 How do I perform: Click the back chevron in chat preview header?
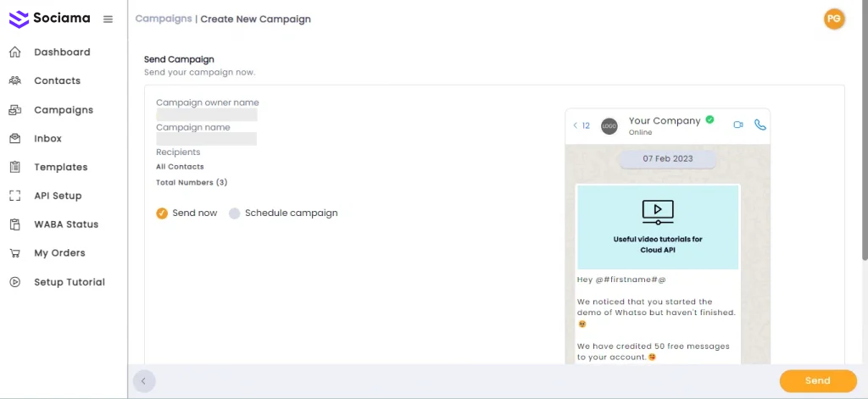[576, 125]
